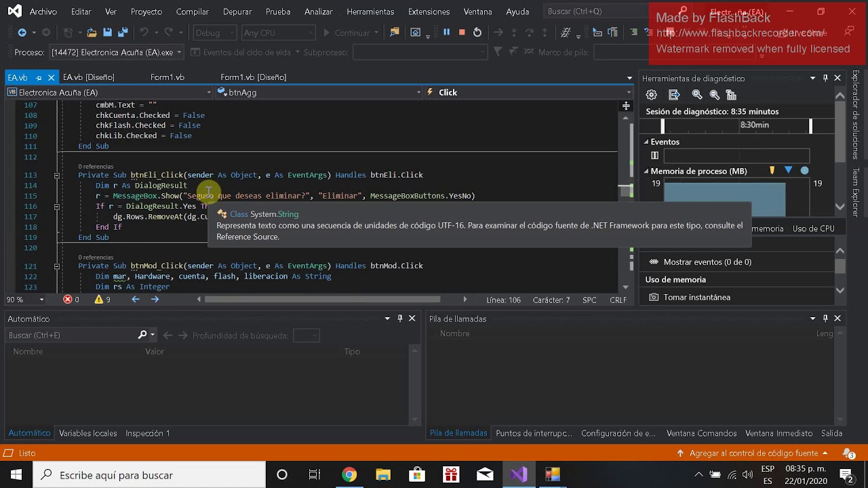
Task: Open the Proceso selection dropdown
Action: click(x=117, y=52)
